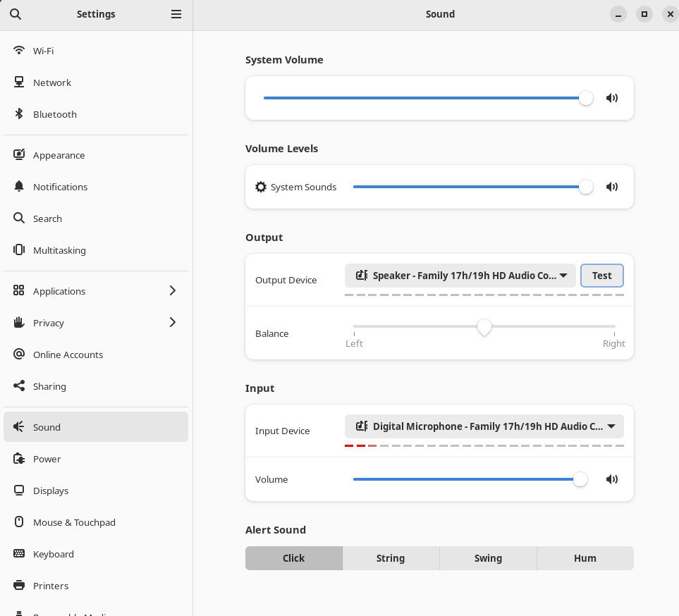Viewport: 679px width, 616px height.
Task: Click the Balance slider handle
Action: point(484,327)
